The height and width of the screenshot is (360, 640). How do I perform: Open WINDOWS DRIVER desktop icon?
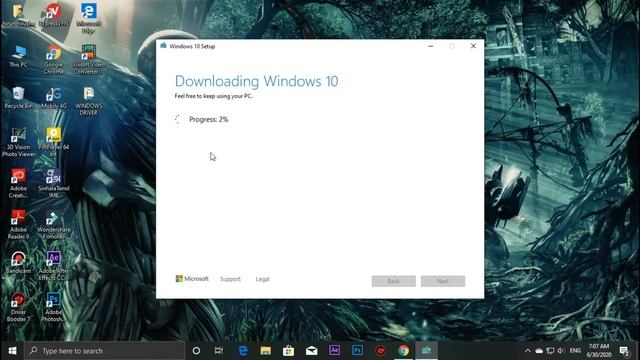tap(89, 101)
